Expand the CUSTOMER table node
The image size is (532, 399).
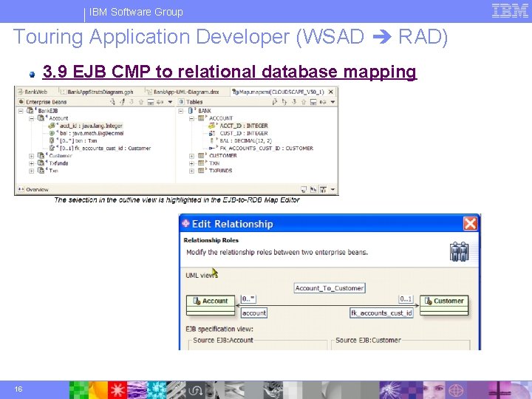pos(191,156)
